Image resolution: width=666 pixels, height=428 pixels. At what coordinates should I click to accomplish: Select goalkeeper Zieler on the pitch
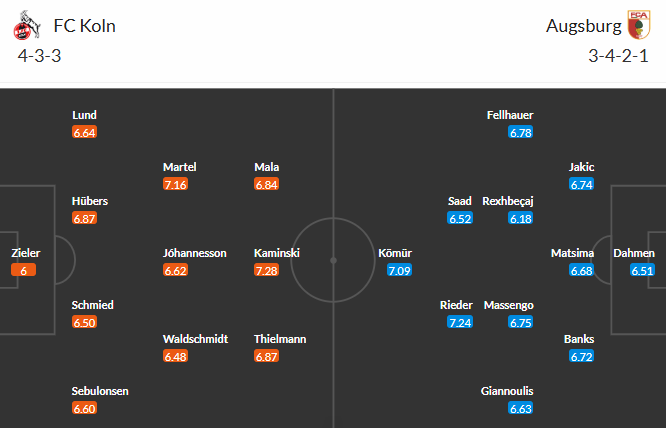tap(26, 253)
